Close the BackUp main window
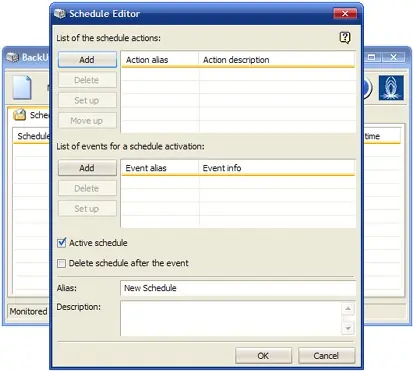 click(x=393, y=57)
